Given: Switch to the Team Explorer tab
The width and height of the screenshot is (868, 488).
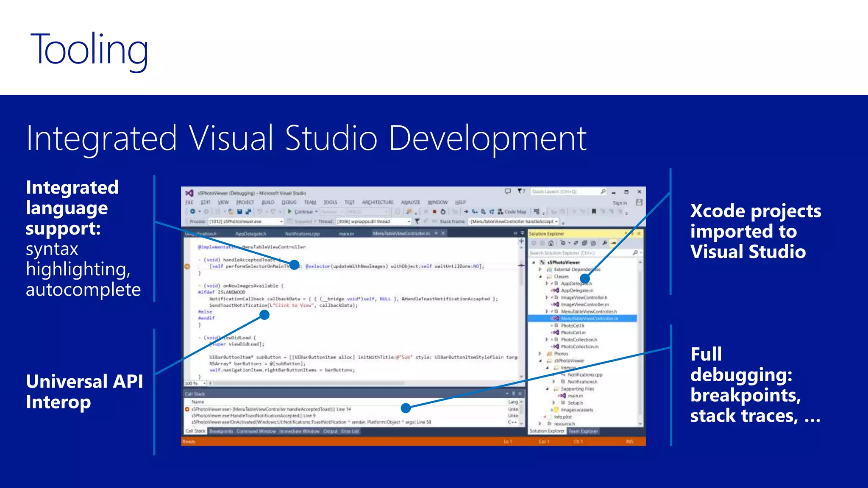Looking at the screenshot, I should click(x=583, y=431).
